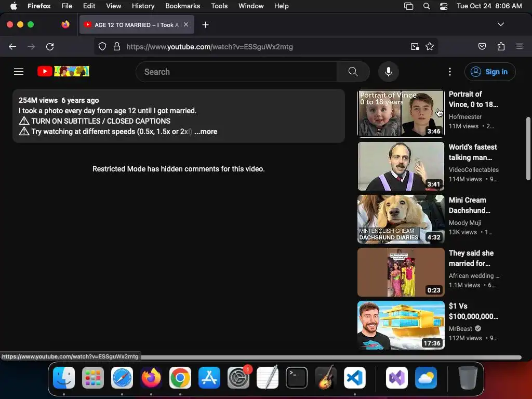The image size is (532, 399).
Task: Open the View menu
Action: coord(113,6)
